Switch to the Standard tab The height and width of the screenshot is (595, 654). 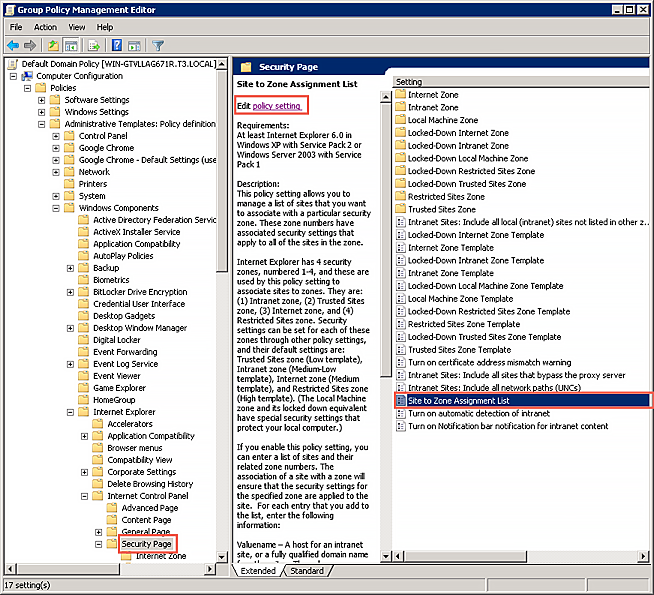[307, 571]
